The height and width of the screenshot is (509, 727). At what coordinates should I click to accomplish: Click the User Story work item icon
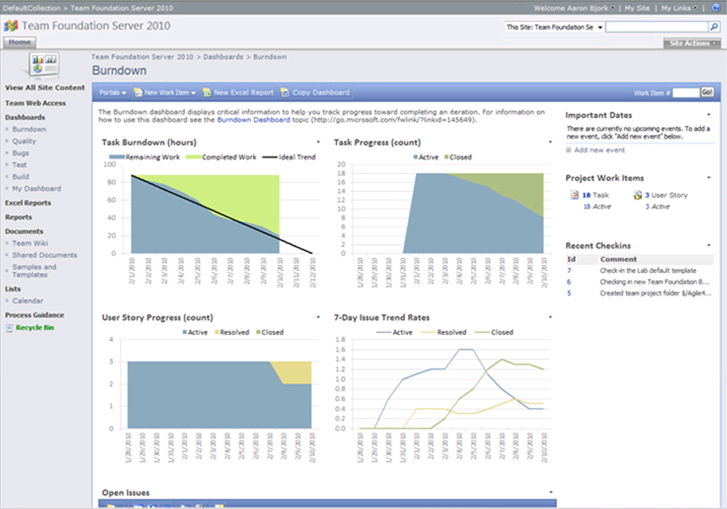pyautogui.click(x=638, y=195)
